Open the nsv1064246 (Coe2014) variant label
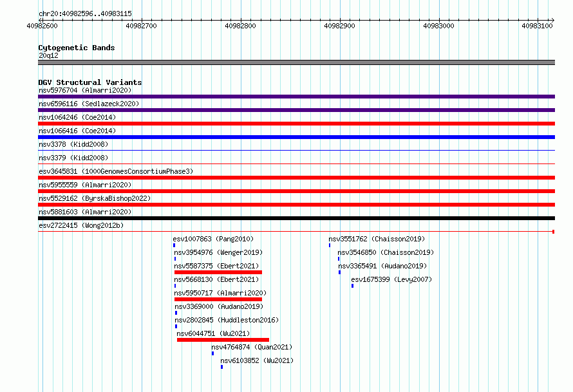Screen dimensions: 573x392 tap(77, 117)
